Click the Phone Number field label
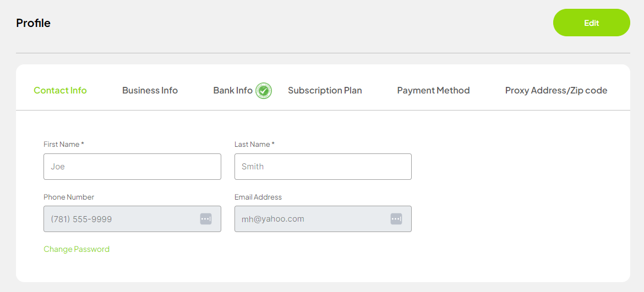 (69, 197)
